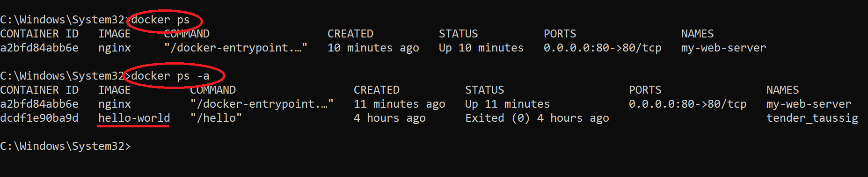The width and height of the screenshot is (868, 177).
Task: Click the second STATUS column header
Action: (485, 90)
